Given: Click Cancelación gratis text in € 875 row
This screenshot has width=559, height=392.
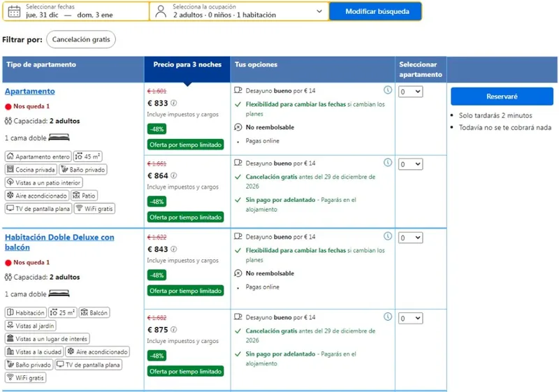Looking at the screenshot, I should [x=271, y=331].
